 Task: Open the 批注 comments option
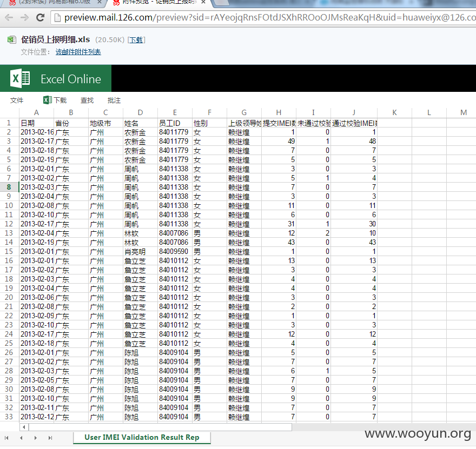pos(114,100)
